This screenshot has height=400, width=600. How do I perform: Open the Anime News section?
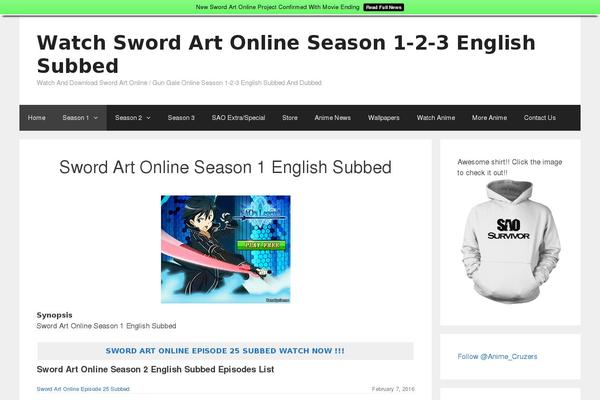click(333, 118)
